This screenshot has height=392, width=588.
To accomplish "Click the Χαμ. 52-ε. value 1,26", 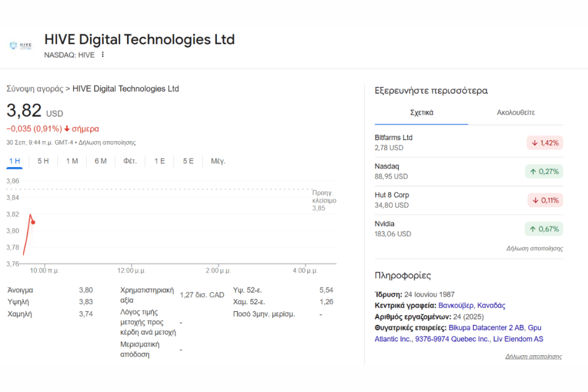I will [326, 302].
